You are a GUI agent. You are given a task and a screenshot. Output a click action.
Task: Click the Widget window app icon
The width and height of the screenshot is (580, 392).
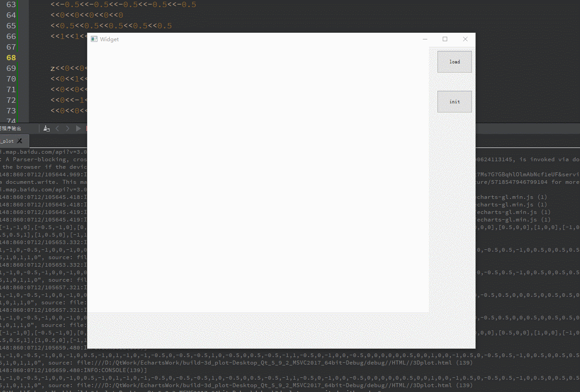[94, 39]
